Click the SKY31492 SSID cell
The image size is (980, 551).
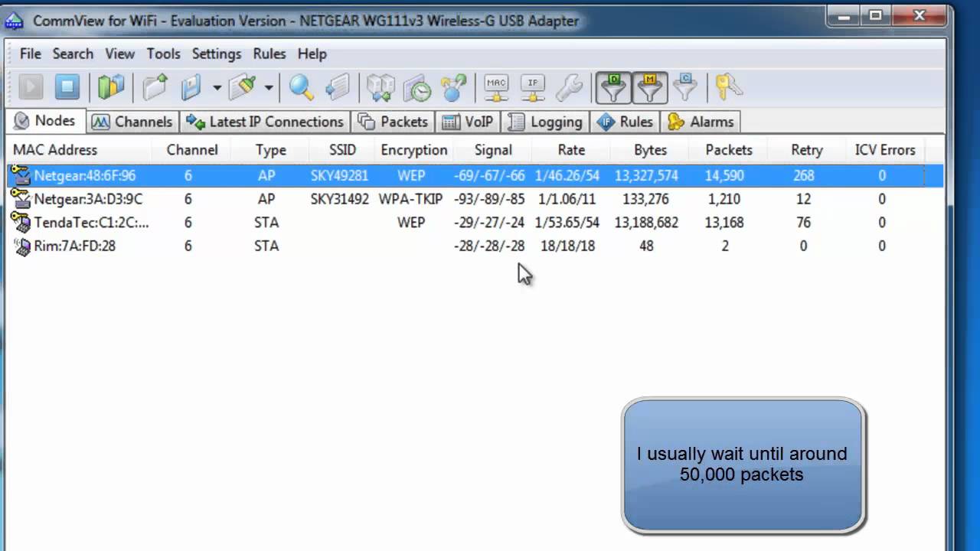(x=339, y=199)
